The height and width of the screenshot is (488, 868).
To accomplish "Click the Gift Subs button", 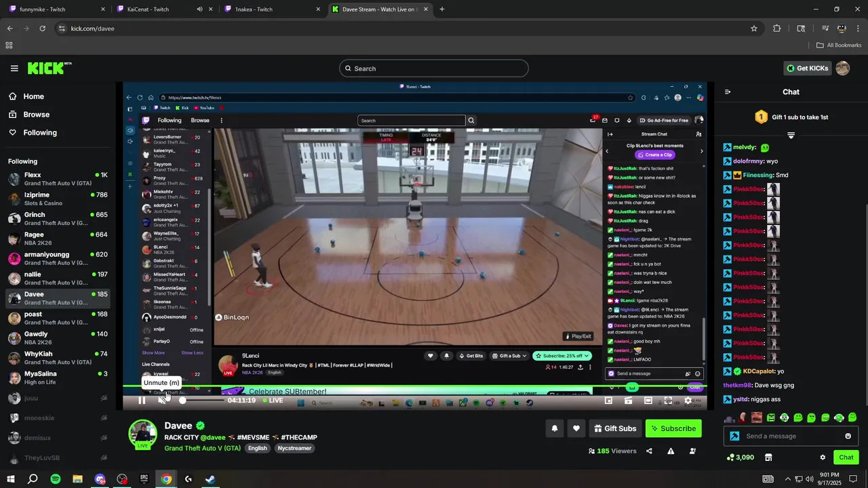I will (615, 428).
